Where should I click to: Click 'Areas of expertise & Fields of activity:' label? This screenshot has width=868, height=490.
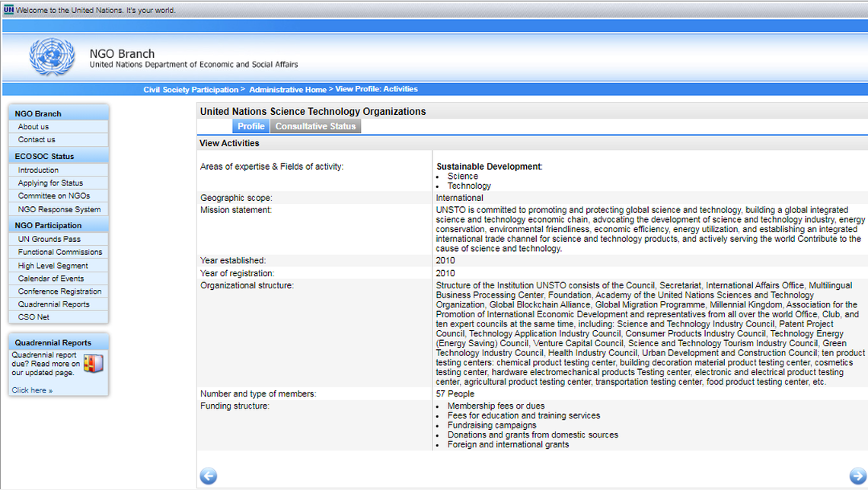pyautogui.click(x=272, y=167)
